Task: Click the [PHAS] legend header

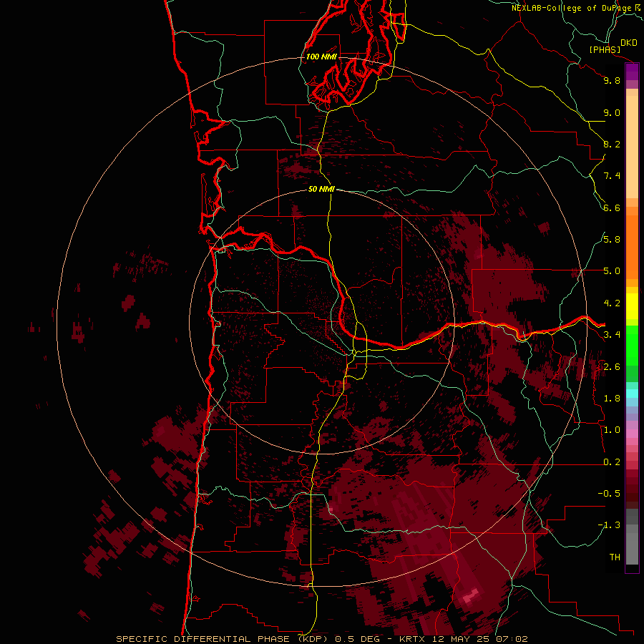Action: click(x=605, y=49)
